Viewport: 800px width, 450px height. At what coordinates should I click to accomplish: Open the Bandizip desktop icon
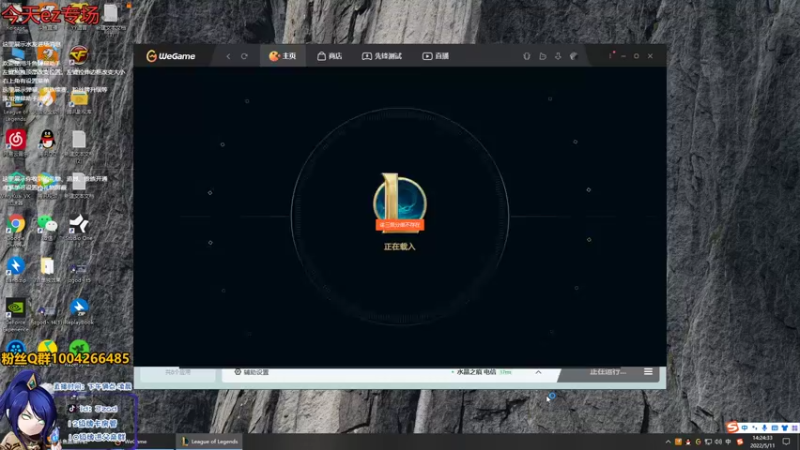click(x=16, y=266)
